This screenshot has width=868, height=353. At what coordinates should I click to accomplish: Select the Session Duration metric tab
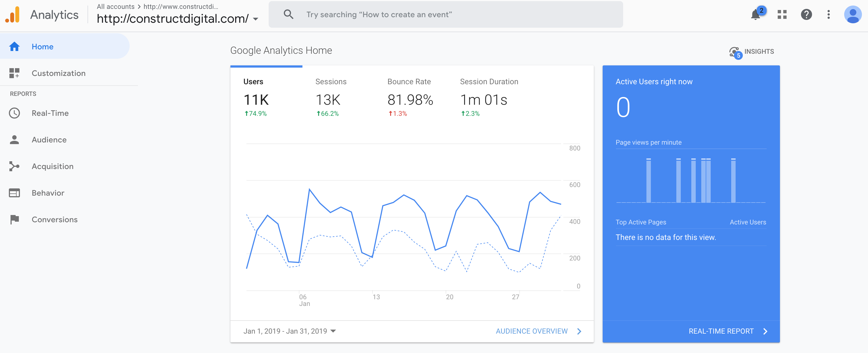click(x=488, y=98)
